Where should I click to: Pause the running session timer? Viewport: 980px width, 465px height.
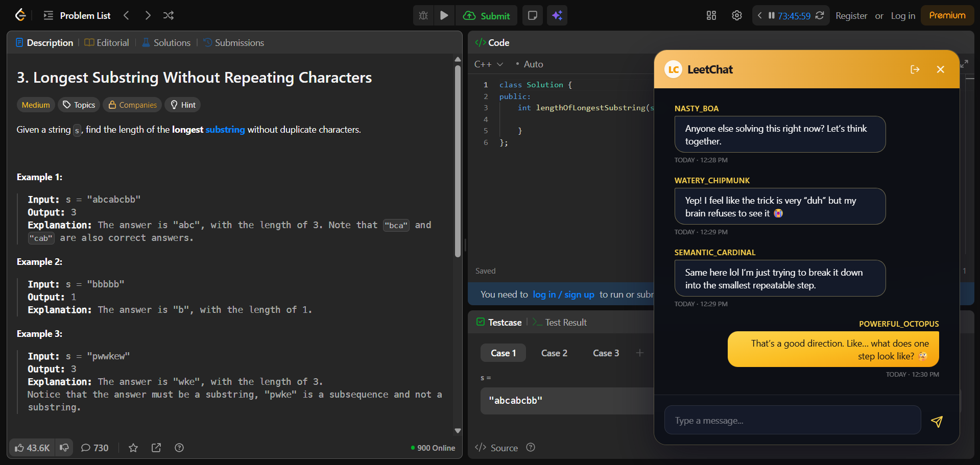pyautogui.click(x=772, y=16)
